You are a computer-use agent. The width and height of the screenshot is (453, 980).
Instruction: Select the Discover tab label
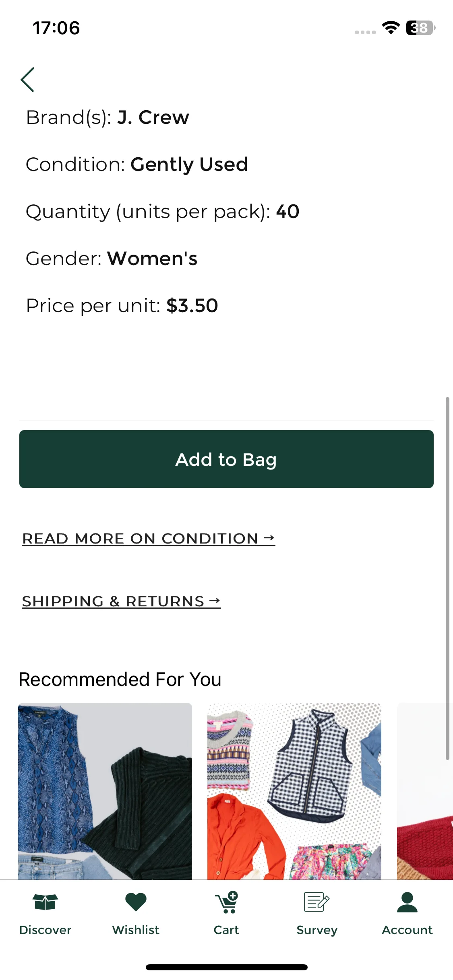coord(46,930)
